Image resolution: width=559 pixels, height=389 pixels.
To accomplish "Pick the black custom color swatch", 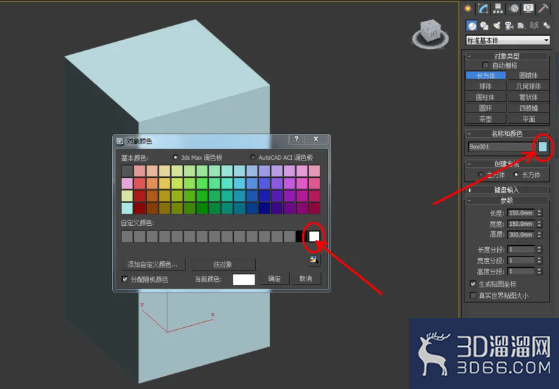I will click(x=301, y=236).
